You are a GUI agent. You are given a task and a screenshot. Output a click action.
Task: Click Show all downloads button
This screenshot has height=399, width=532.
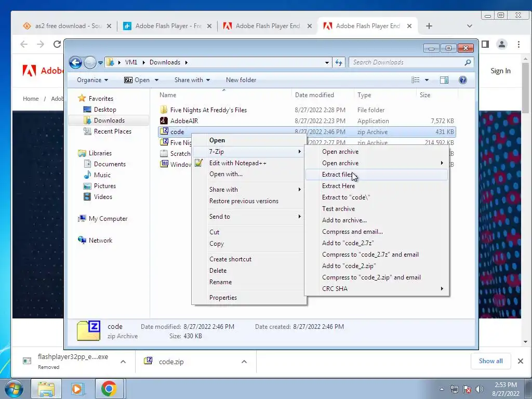(x=490, y=361)
